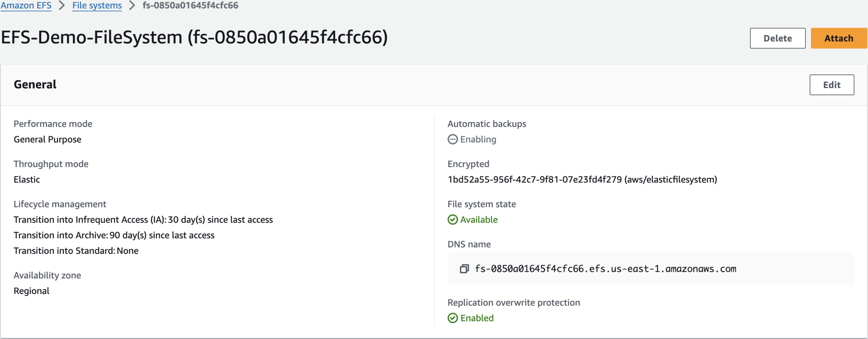The image size is (868, 339).
Task: Copy the DNS name using the copy icon
Action: pos(464,269)
